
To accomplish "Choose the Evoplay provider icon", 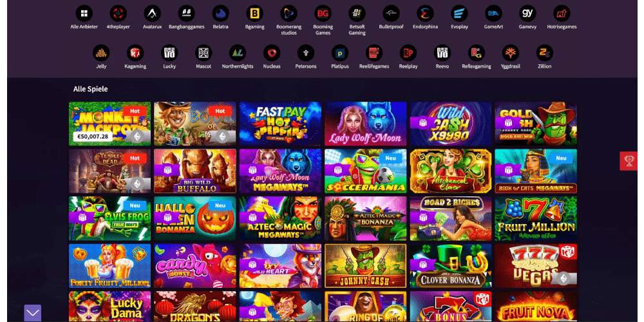I will click(459, 14).
